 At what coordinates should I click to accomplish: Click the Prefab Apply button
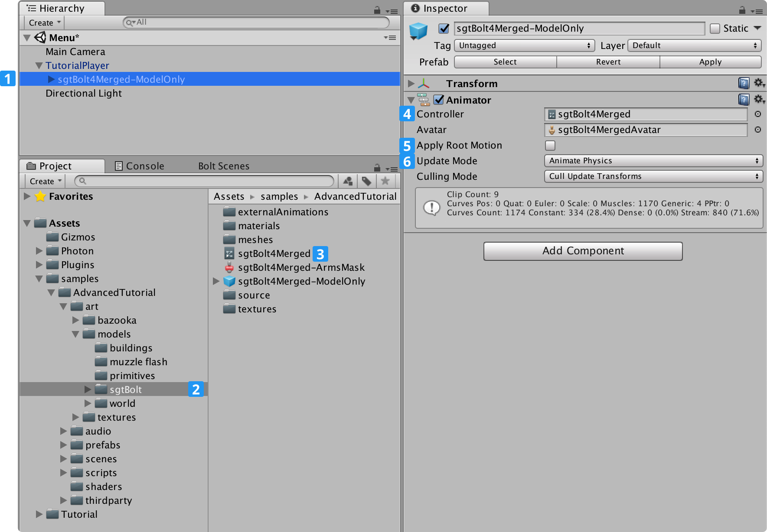point(711,62)
